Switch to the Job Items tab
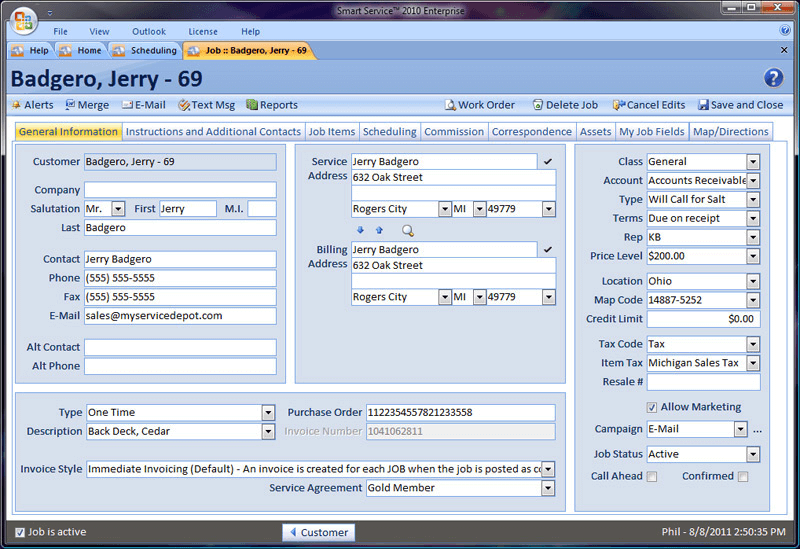This screenshot has width=800, height=549. [332, 132]
